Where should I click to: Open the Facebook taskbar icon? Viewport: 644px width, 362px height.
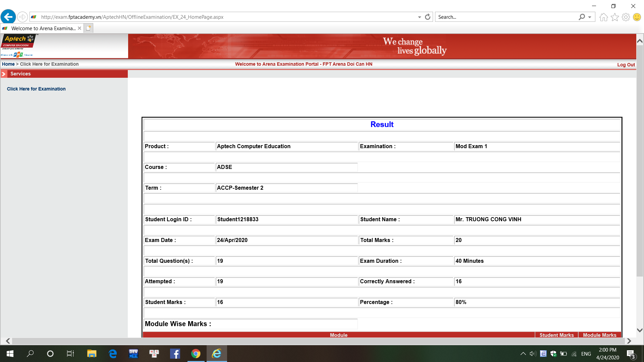tap(175, 354)
